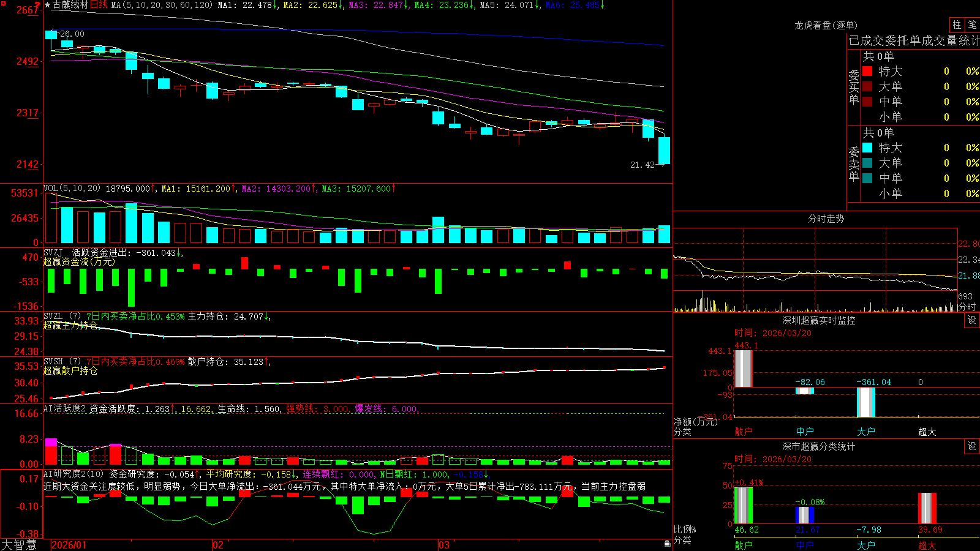Open 设 settings for 深市超赢分类统计
Screen dimensions: 980x551
972,446
